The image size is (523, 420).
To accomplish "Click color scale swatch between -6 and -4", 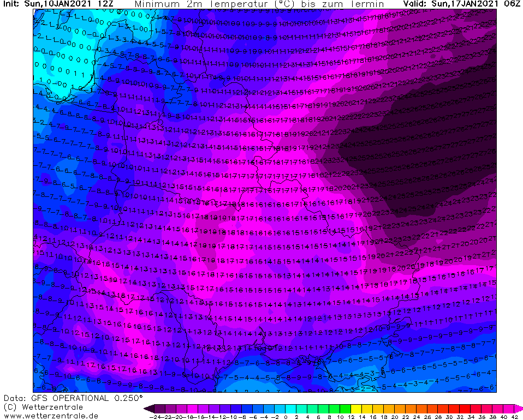I will click(258, 409).
